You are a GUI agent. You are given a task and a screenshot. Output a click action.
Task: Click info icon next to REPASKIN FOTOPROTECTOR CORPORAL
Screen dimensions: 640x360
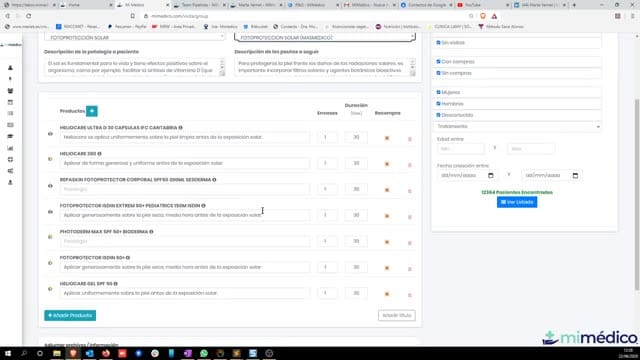(214, 180)
